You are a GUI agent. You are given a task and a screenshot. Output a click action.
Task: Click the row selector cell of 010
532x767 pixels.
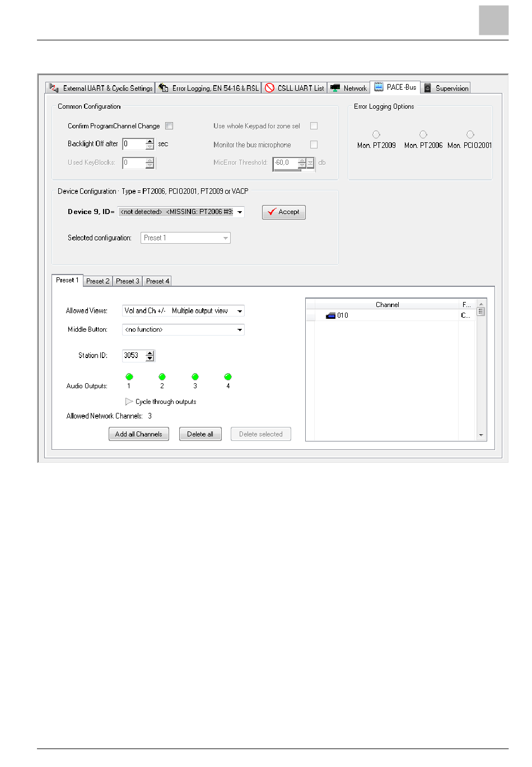tap(310, 315)
